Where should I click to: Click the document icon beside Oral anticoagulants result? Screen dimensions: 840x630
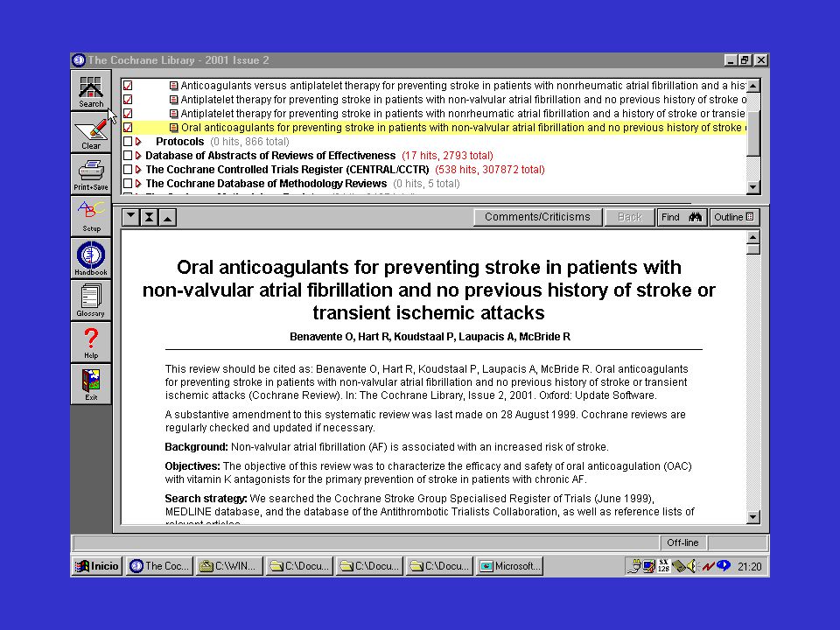point(173,128)
